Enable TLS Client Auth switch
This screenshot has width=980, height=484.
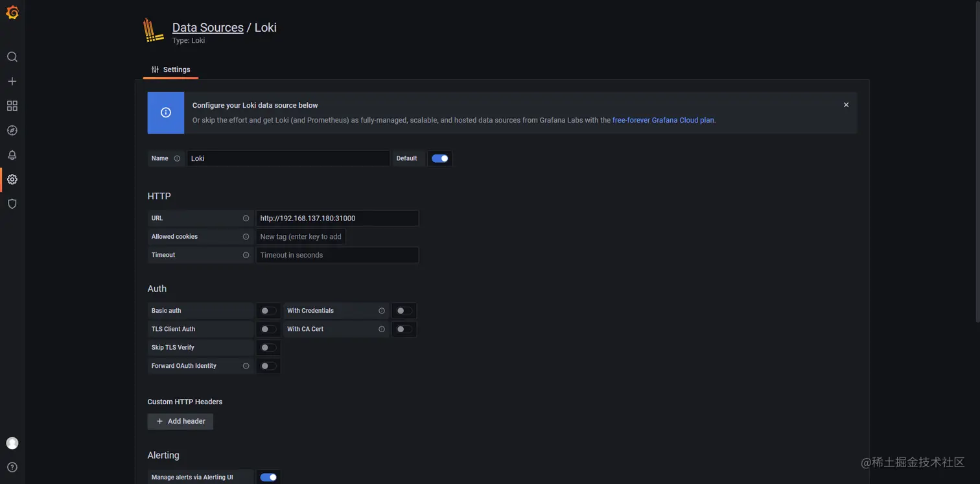click(268, 329)
